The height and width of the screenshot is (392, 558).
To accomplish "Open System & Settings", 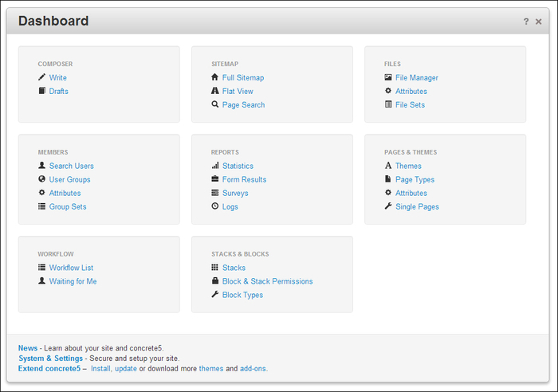I will point(50,359).
